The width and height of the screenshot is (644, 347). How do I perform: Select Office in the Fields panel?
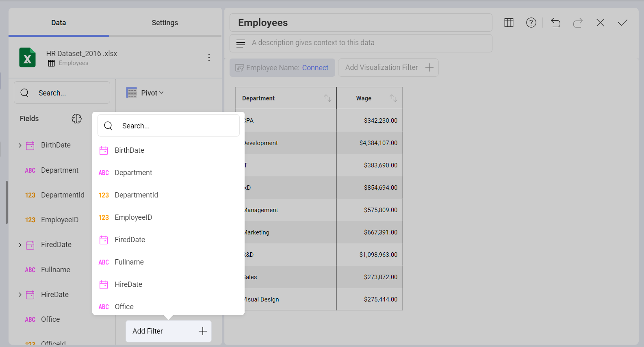[50, 319]
